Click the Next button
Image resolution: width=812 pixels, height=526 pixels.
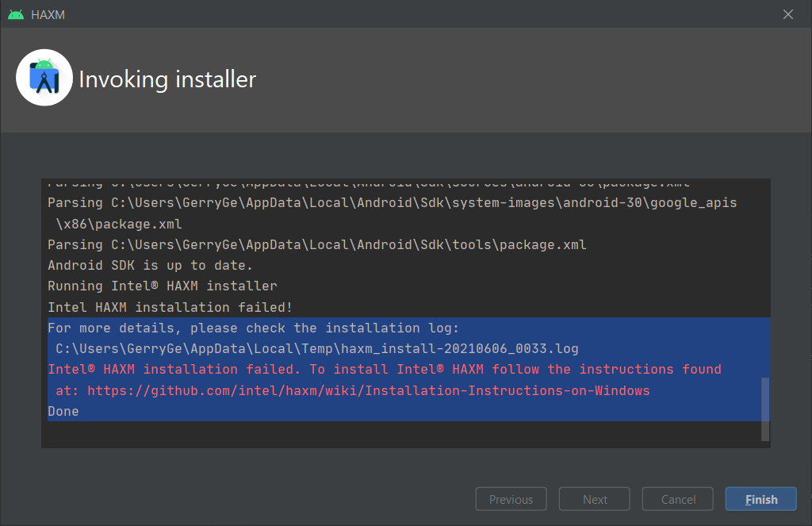coord(595,499)
